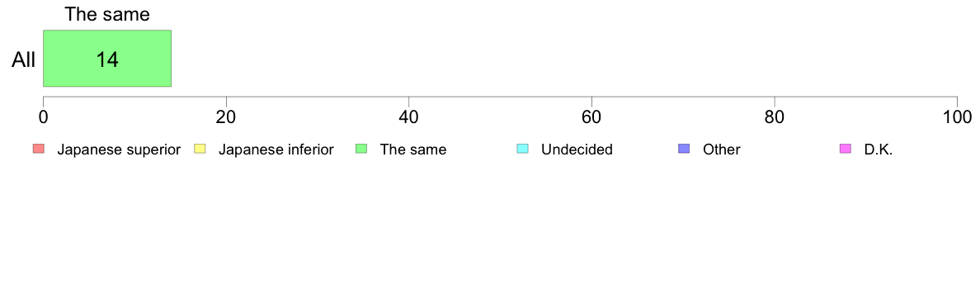
Task: Click The same title above the bar
Action: coord(107,14)
